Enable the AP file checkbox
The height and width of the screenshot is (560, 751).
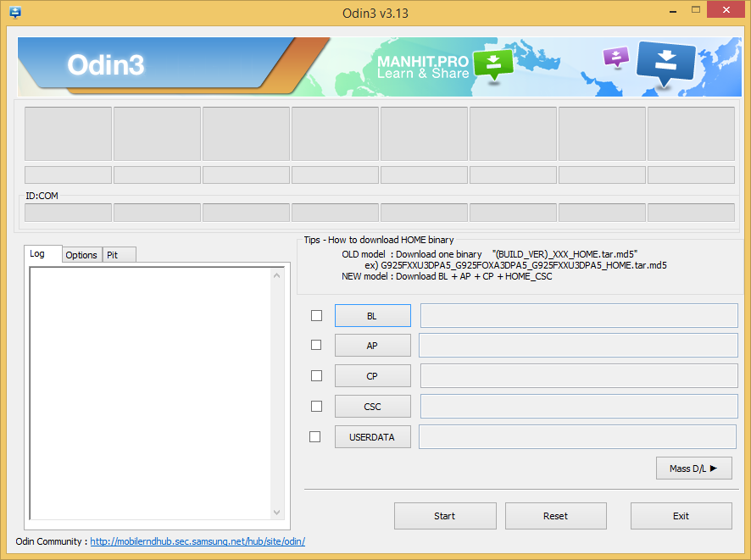tap(316, 345)
